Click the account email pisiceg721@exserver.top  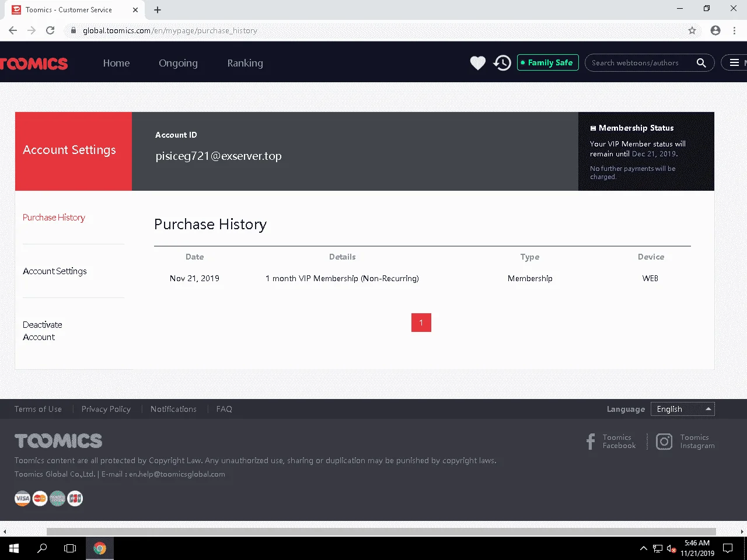coord(218,156)
